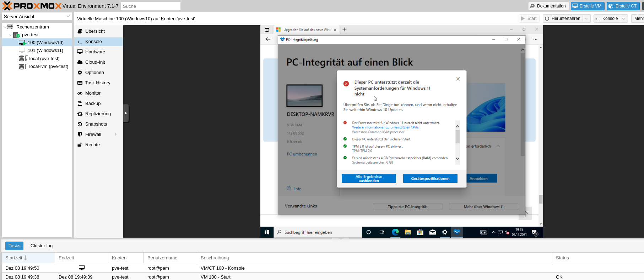644x280 pixels.
Task: Click Alle Ergebnisse ausblenden button
Action: [x=369, y=179]
